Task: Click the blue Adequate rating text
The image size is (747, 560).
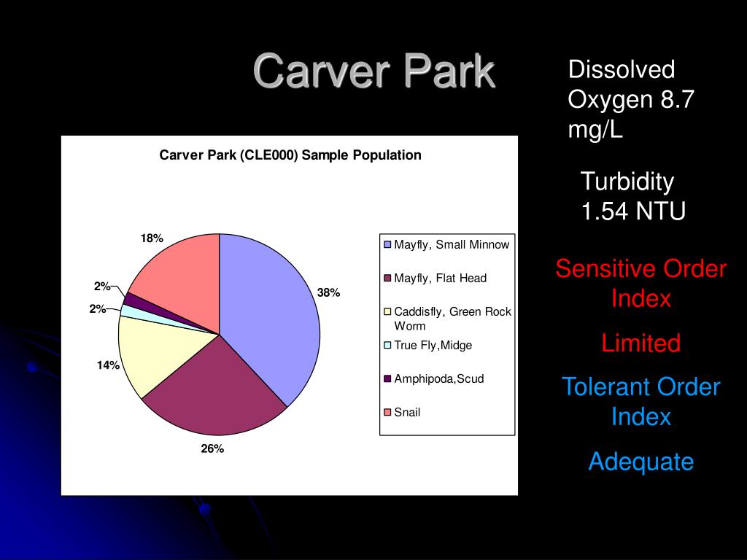Action: (x=640, y=462)
